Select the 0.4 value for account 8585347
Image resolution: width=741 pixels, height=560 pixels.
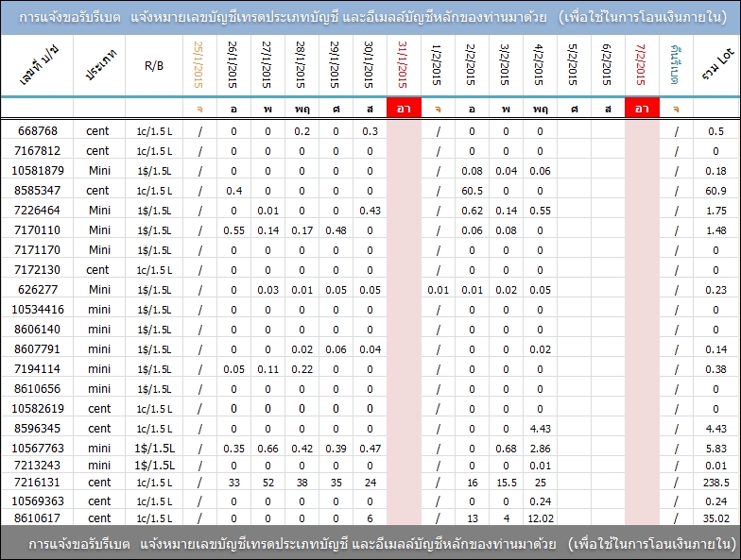tap(234, 191)
